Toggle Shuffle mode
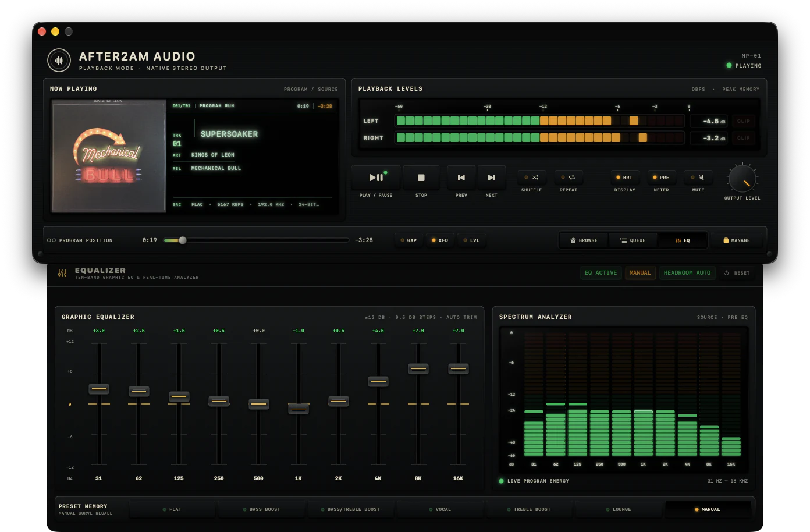810x532 pixels. pyautogui.click(x=531, y=178)
